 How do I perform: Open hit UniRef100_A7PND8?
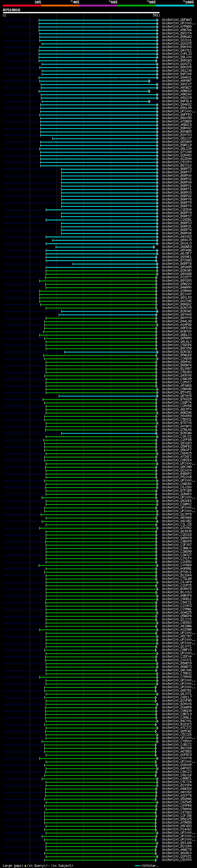(177, 26)
